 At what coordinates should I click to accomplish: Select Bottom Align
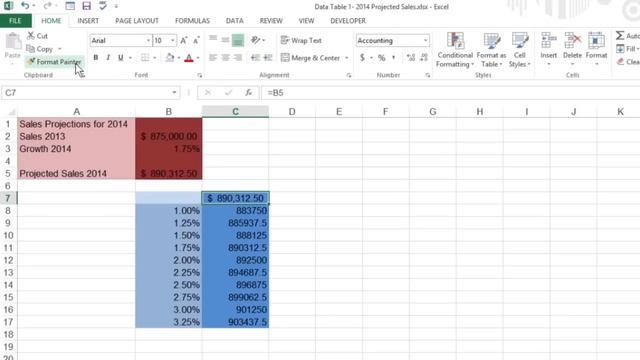238,40
